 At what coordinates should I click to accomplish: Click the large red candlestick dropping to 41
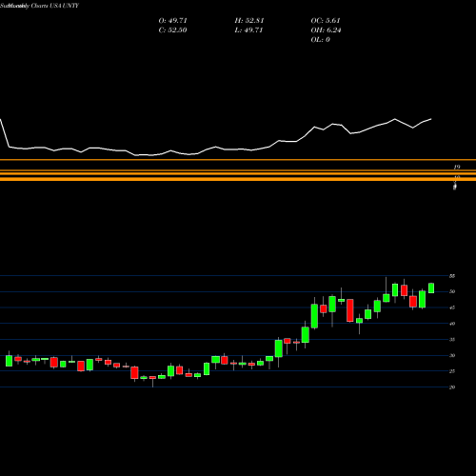pos(350,310)
